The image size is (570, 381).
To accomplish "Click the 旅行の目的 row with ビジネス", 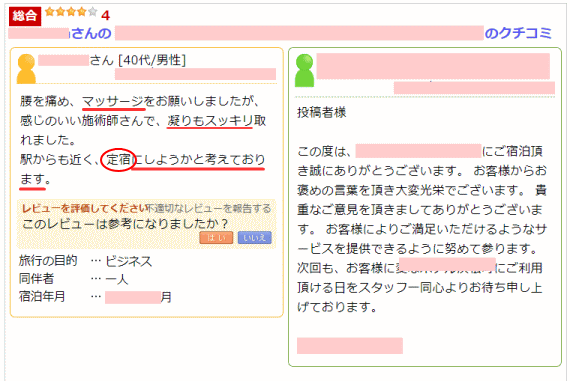I will click(85, 261).
